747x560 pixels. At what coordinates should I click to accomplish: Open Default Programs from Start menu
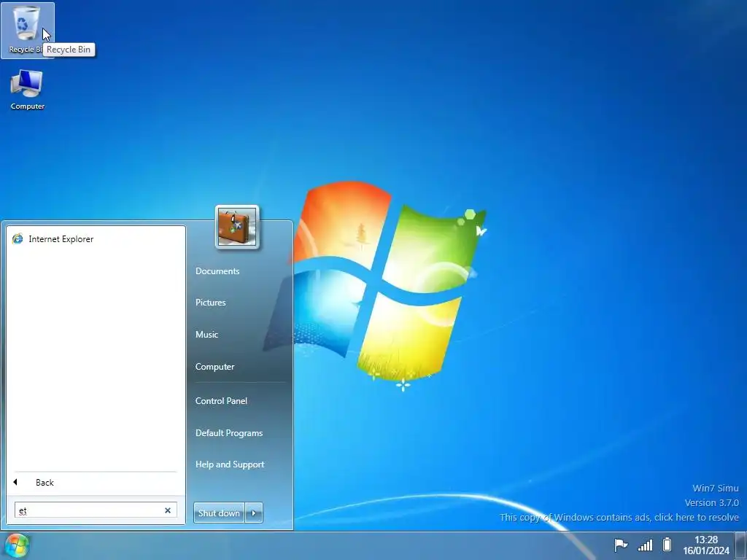click(229, 433)
